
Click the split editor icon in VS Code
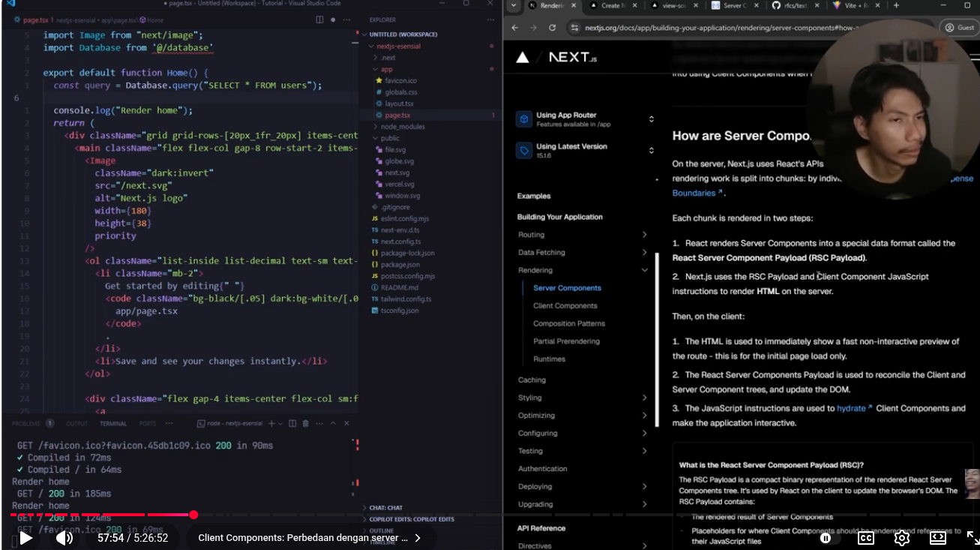(x=320, y=20)
